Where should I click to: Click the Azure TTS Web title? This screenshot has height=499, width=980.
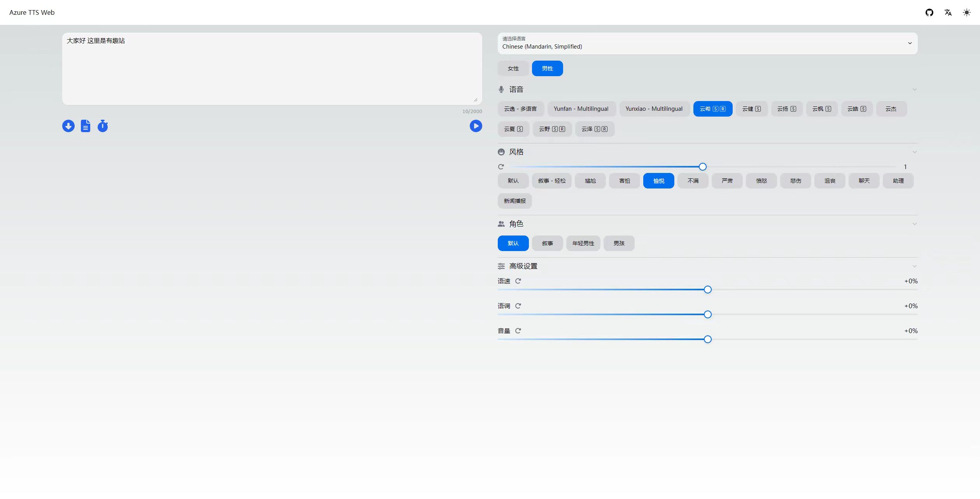pyautogui.click(x=32, y=12)
